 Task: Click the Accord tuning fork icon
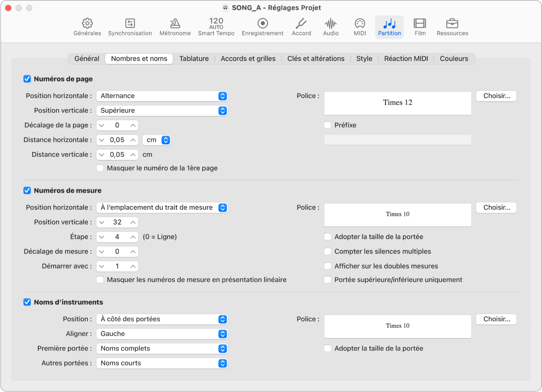[x=301, y=27]
